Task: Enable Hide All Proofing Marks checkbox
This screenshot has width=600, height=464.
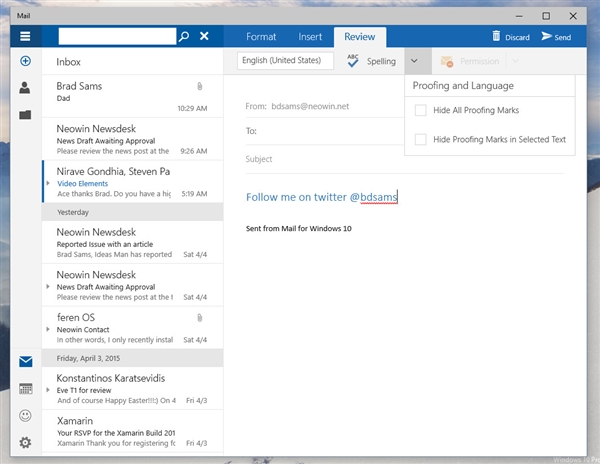Action: (421, 110)
